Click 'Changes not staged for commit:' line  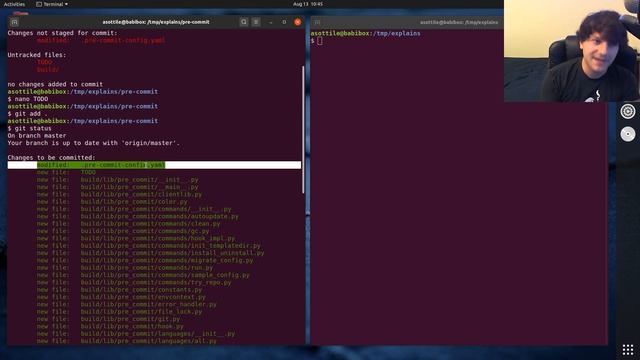pyautogui.click(x=62, y=33)
